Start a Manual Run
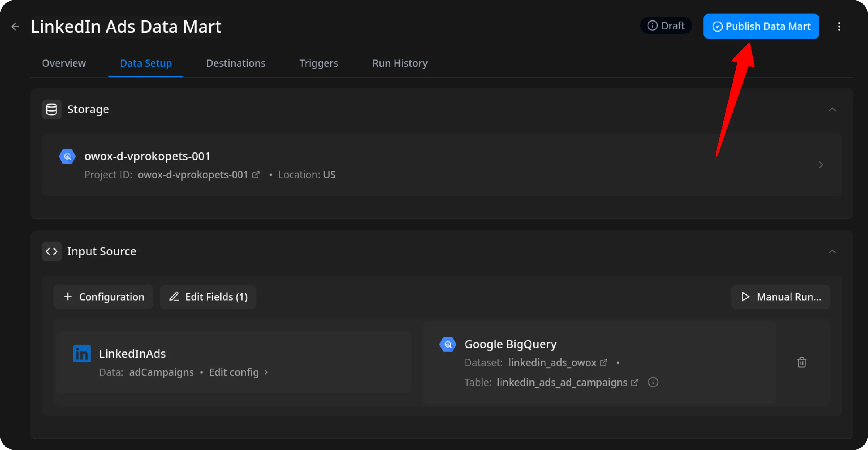 pos(781,297)
